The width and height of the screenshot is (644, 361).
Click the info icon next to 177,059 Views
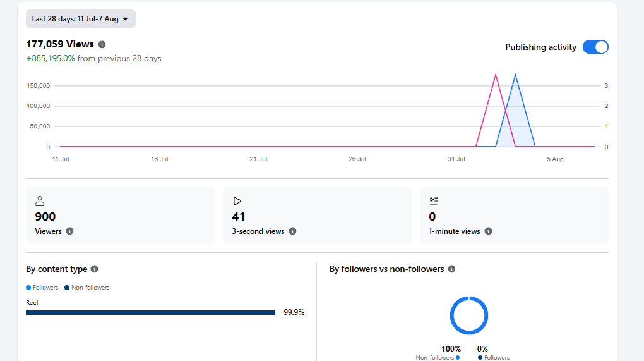click(x=102, y=44)
